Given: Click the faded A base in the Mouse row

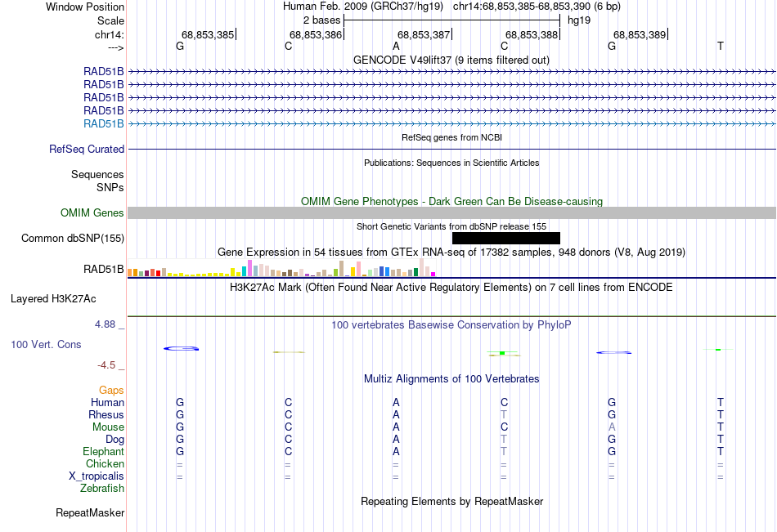Looking at the screenshot, I should (x=612, y=427).
